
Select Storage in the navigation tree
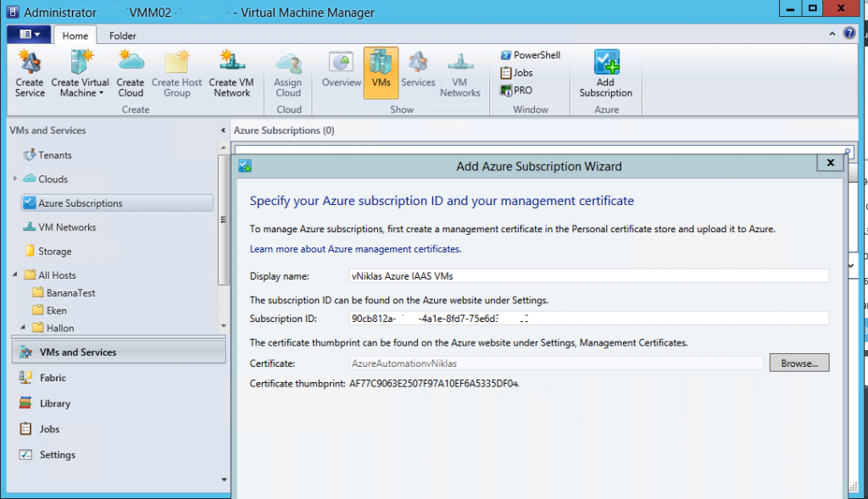pyautogui.click(x=55, y=251)
